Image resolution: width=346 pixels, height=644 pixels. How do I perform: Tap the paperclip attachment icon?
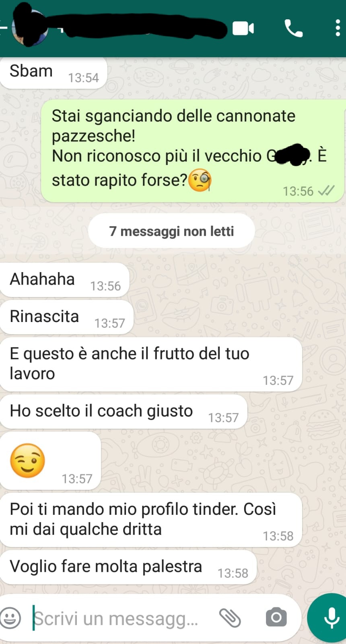click(x=230, y=617)
